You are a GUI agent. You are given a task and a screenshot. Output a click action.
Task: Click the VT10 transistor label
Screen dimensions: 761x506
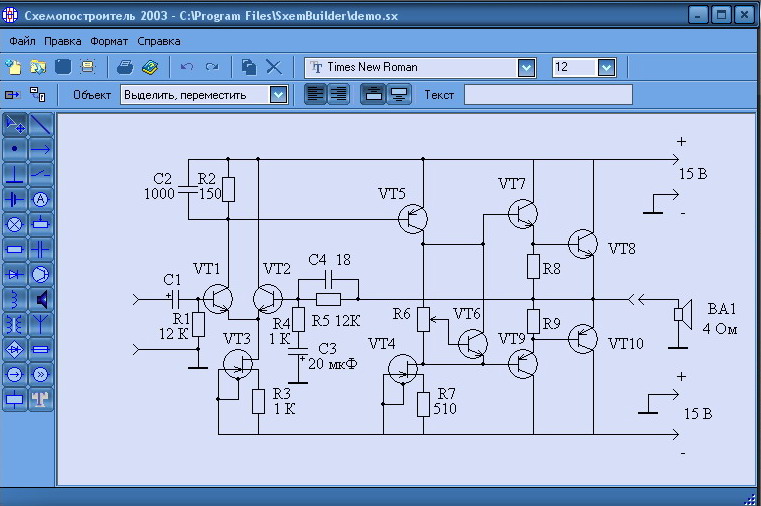pos(626,343)
